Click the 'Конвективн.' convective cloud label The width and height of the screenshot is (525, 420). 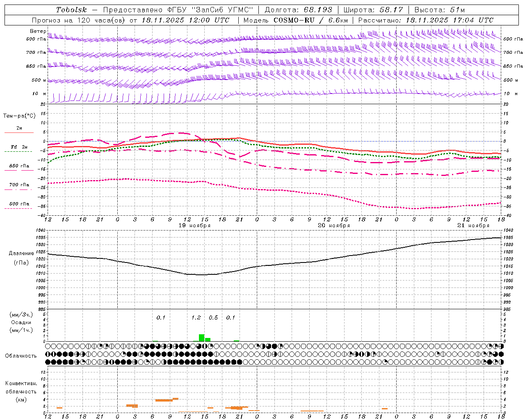pos(21,383)
